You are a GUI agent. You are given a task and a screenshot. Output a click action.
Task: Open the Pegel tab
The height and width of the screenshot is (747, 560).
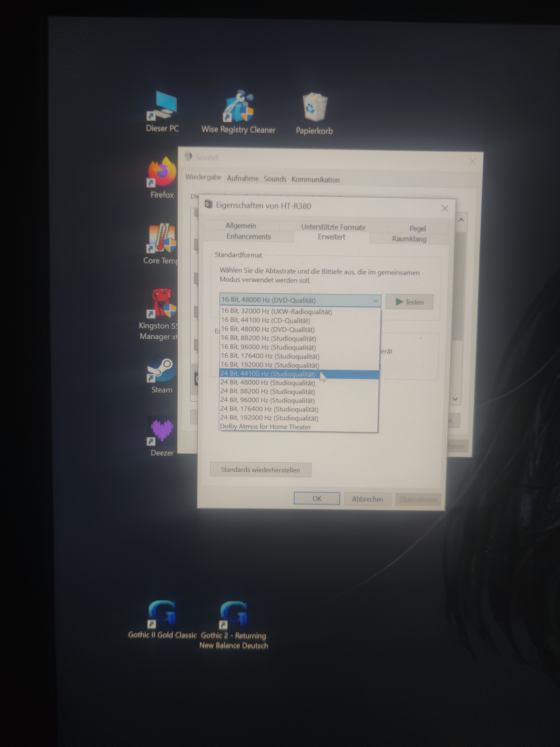[417, 229]
